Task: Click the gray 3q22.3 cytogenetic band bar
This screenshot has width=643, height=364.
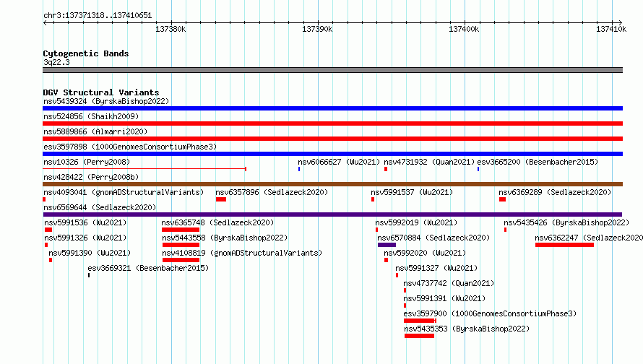Action: tap(332, 70)
